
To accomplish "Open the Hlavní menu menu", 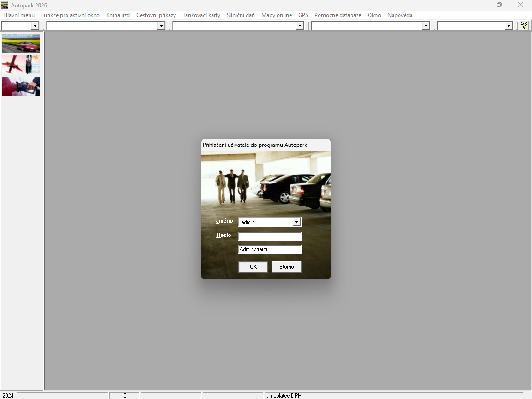I will point(19,15).
